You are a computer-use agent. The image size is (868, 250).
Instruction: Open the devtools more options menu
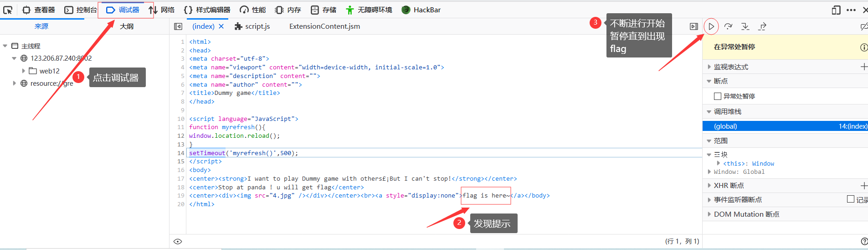851,10
